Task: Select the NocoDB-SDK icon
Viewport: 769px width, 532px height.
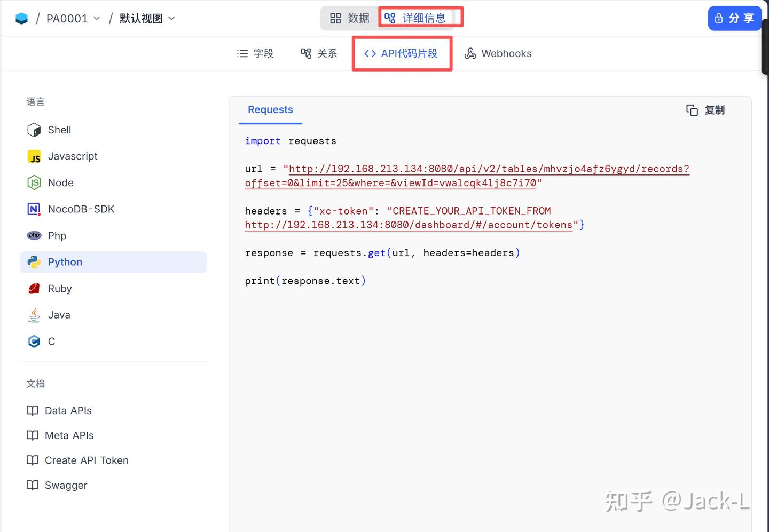Action: (x=34, y=209)
